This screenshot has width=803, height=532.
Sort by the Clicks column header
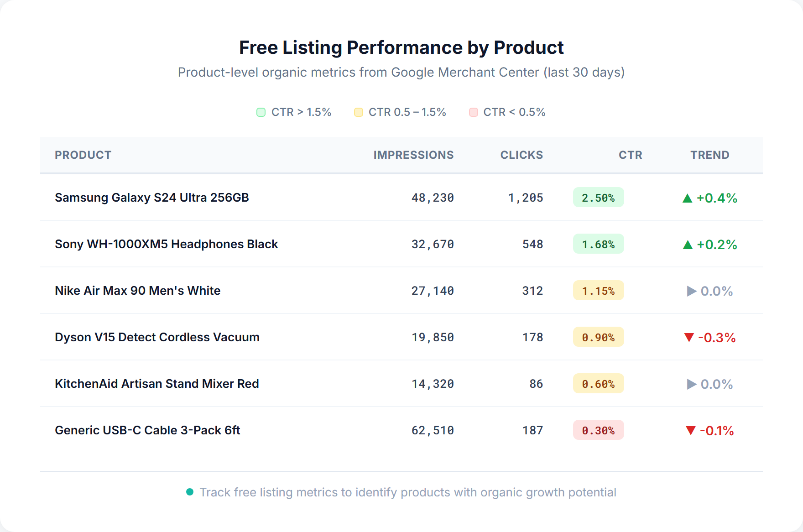[521, 155]
